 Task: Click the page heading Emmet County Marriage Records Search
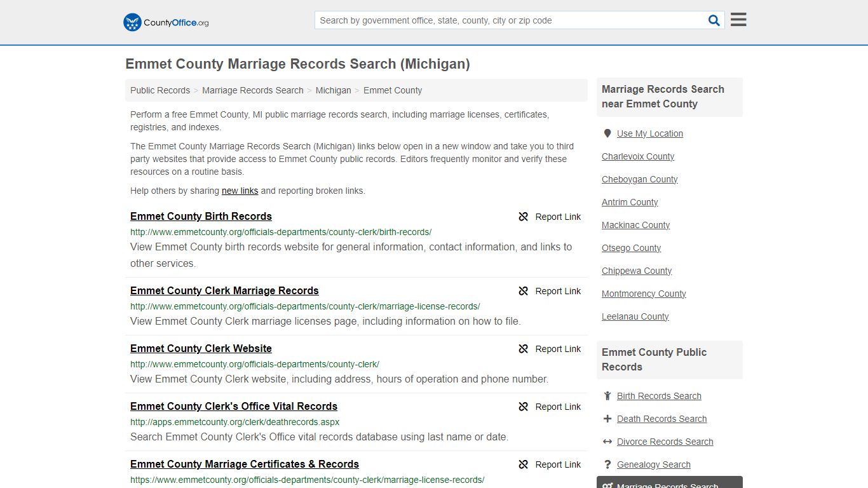(297, 64)
